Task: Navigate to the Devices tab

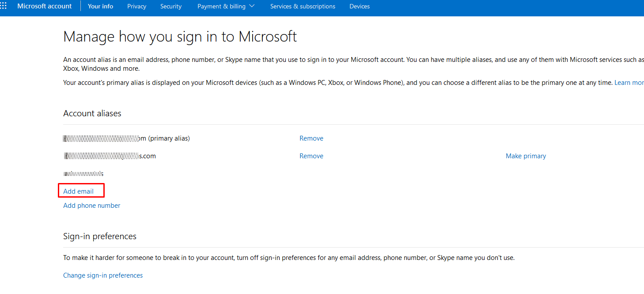Action: (359, 6)
